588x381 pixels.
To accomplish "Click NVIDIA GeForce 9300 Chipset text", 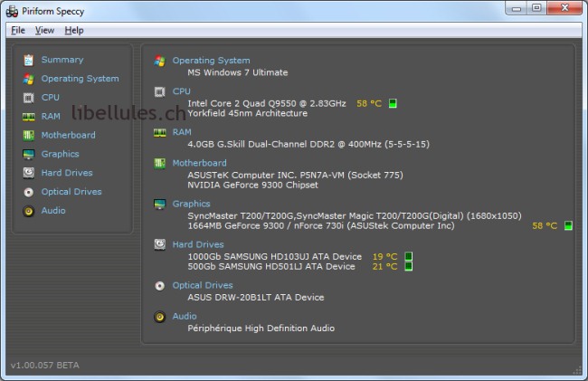I will [x=252, y=186].
